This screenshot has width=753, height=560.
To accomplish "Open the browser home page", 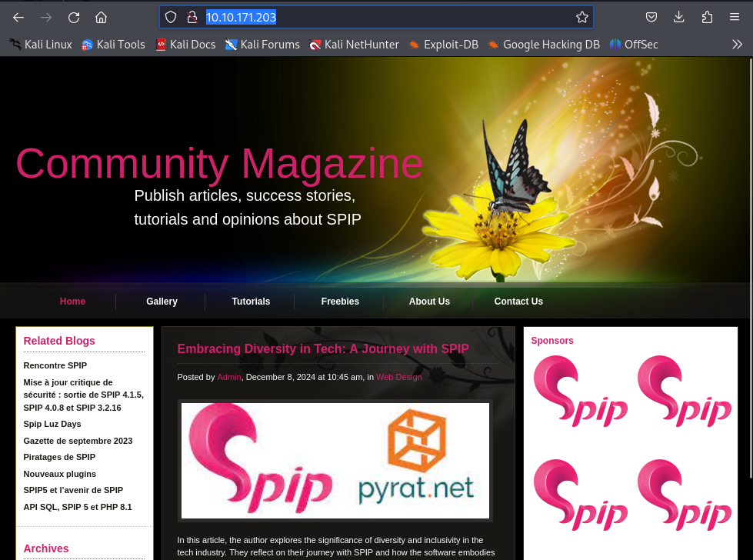I will coord(101,18).
